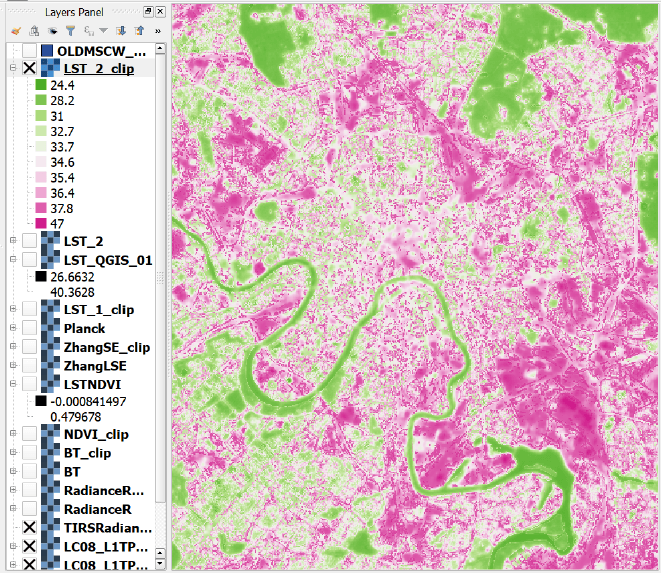The image size is (661, 573).
Task: Select the ZhangLSE layer name
Action: pyautogui.click(x=95, y=366)
